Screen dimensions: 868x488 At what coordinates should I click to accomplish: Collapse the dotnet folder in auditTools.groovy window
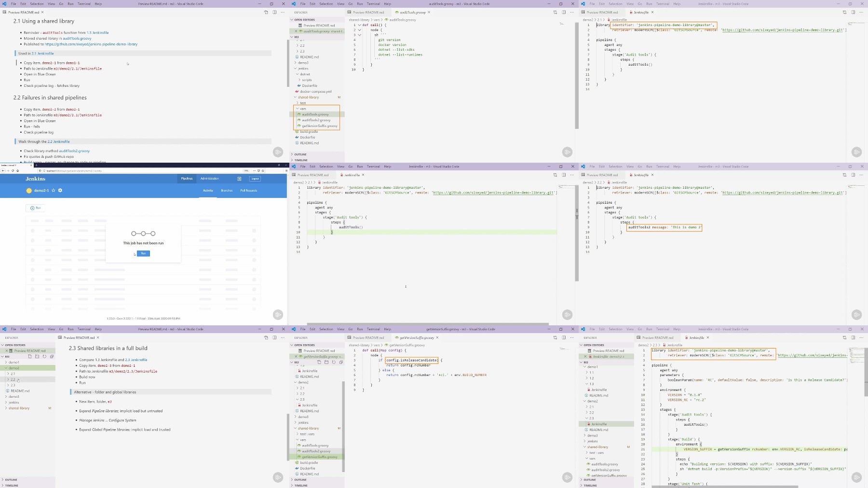(x=297, y=74)
